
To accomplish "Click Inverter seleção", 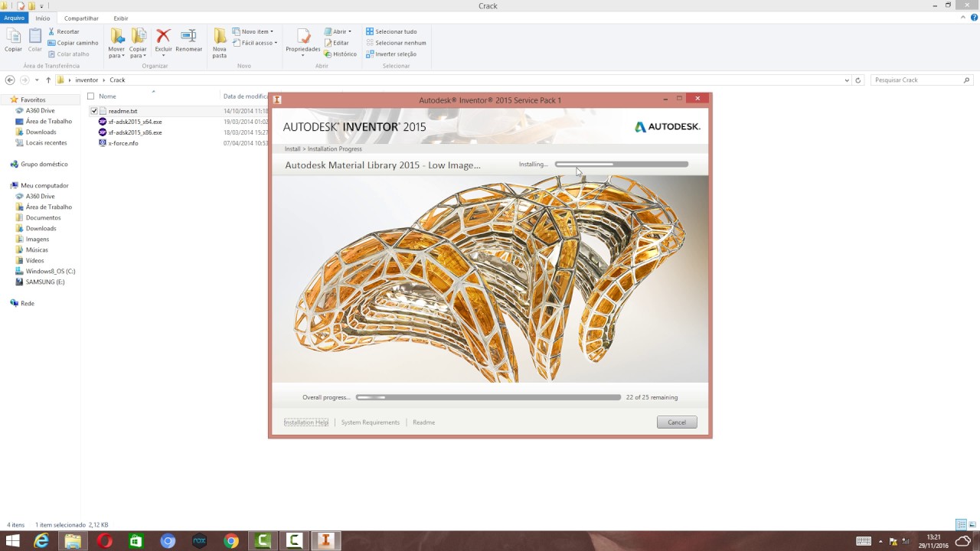I will (391, 54).
